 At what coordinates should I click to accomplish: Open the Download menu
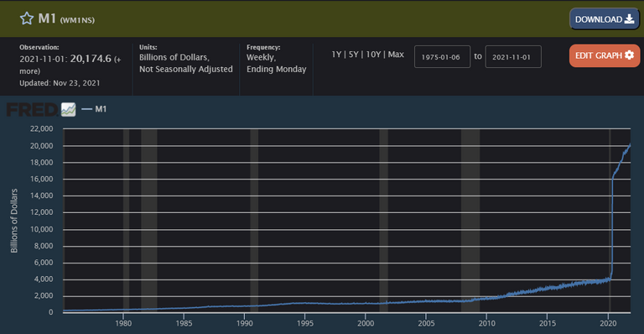604,19
